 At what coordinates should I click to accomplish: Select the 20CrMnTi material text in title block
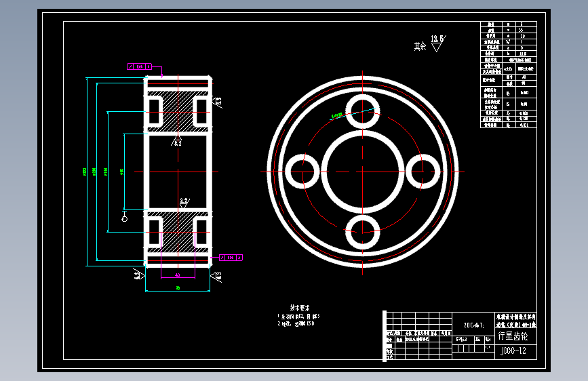coord(474,325)
